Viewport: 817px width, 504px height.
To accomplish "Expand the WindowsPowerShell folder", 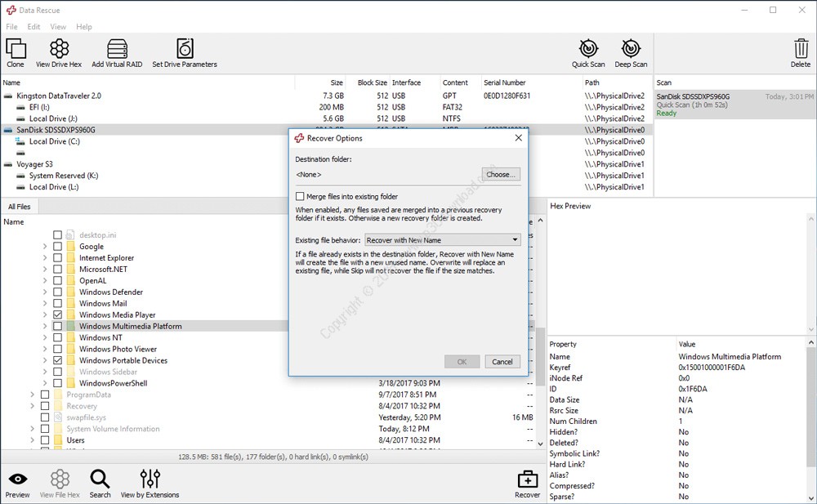I will coord(45,384).
